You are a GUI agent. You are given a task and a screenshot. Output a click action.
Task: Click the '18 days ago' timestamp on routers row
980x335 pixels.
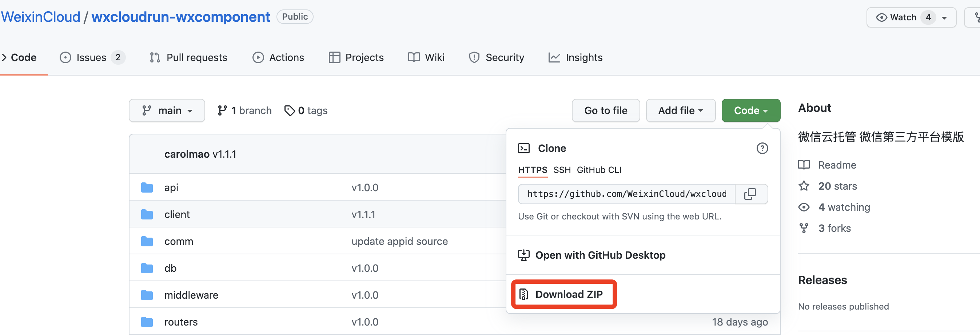[740, 322]
